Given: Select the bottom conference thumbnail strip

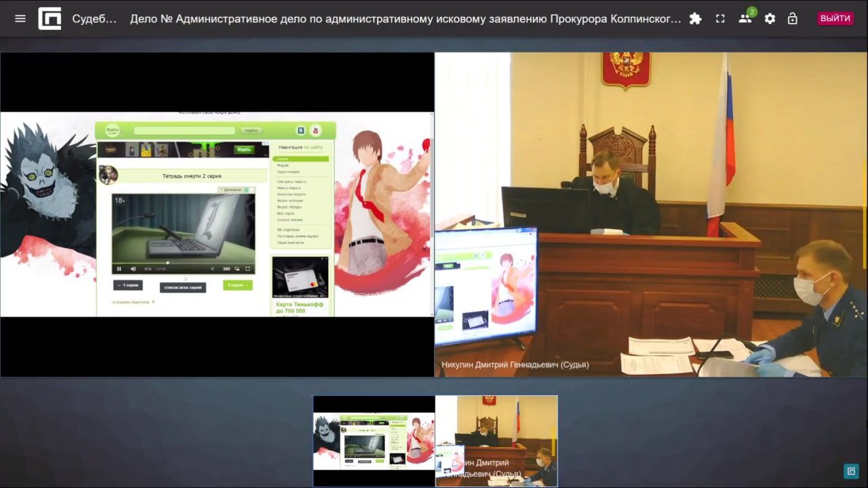Looking at the screenshot, I should coord(435,441).
